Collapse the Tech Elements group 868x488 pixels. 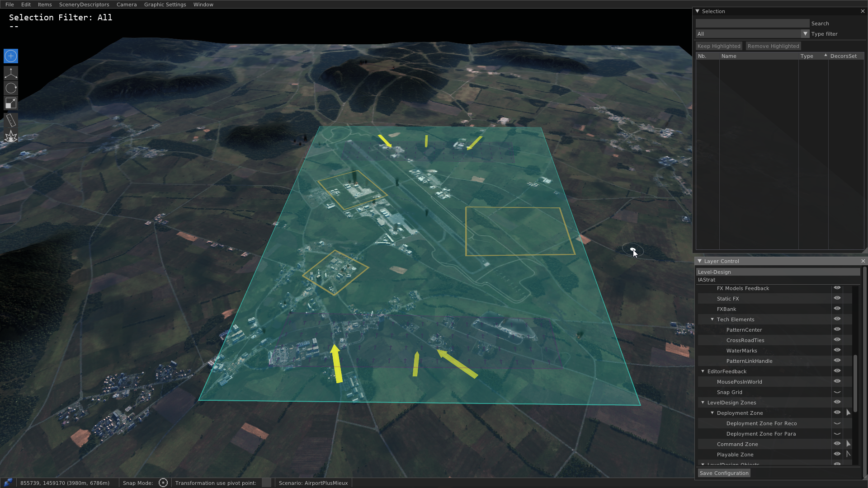(x=712, y=319)
